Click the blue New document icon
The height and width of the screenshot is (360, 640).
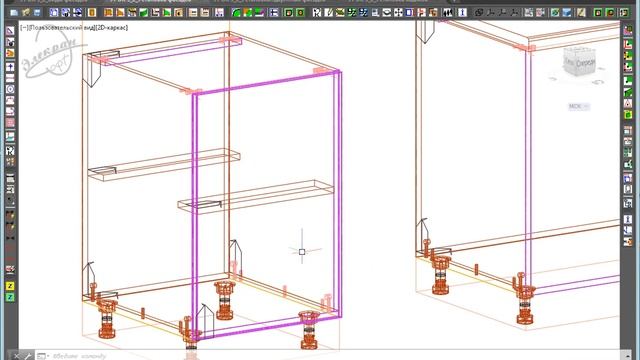tap(14, 13)
